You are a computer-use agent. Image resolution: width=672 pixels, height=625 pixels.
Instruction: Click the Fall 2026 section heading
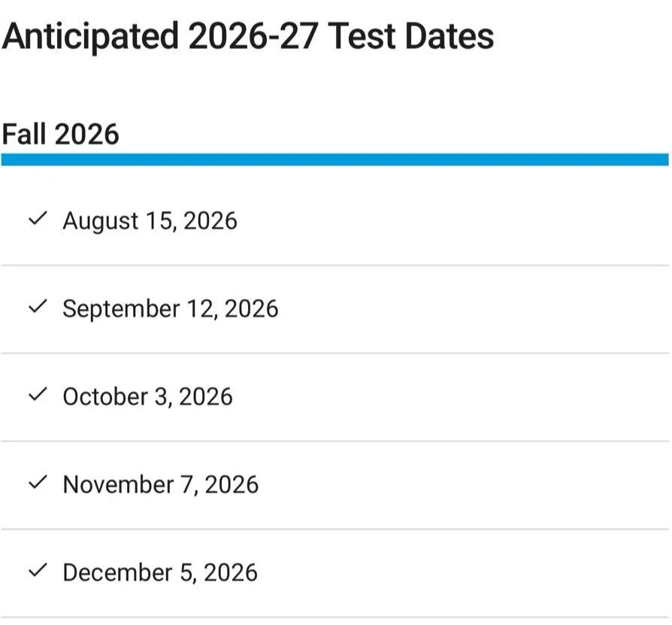pyautogui.click(x=60, y=135)
